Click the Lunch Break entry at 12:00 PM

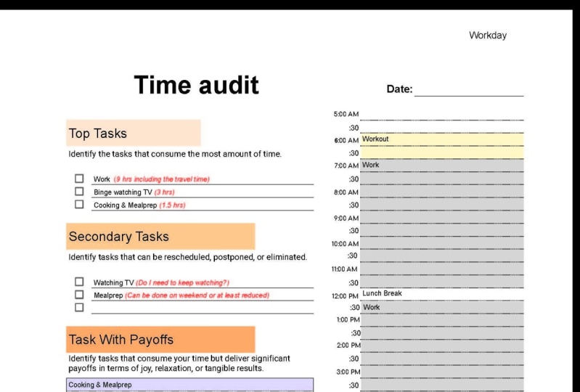(442, 293)
